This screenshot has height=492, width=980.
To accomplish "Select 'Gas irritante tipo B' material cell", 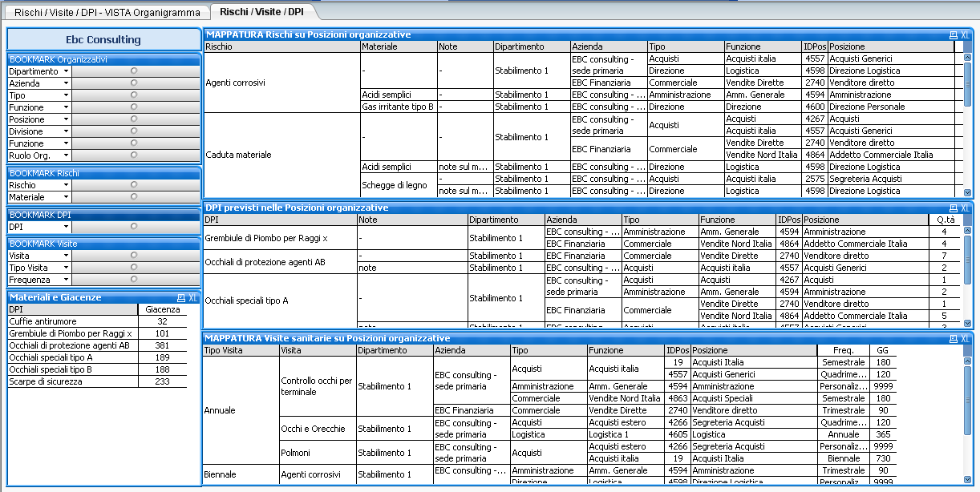I will (x=399, y=107).
